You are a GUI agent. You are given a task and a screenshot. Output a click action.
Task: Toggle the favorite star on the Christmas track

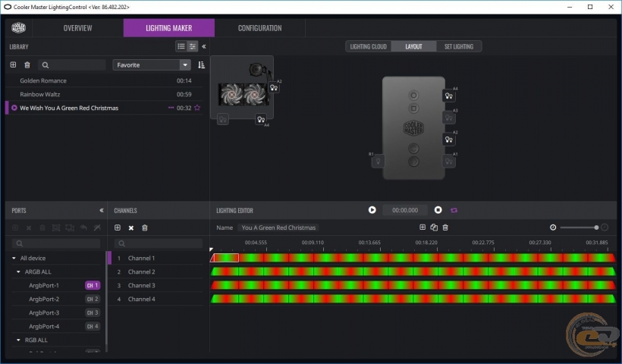pyautogui.click(x=197, y=108)
